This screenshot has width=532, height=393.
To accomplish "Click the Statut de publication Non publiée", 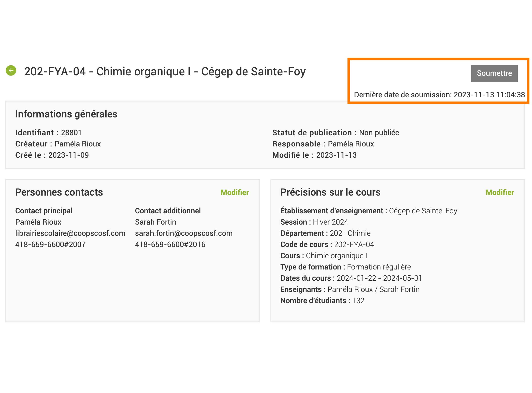I will (379, 133).
